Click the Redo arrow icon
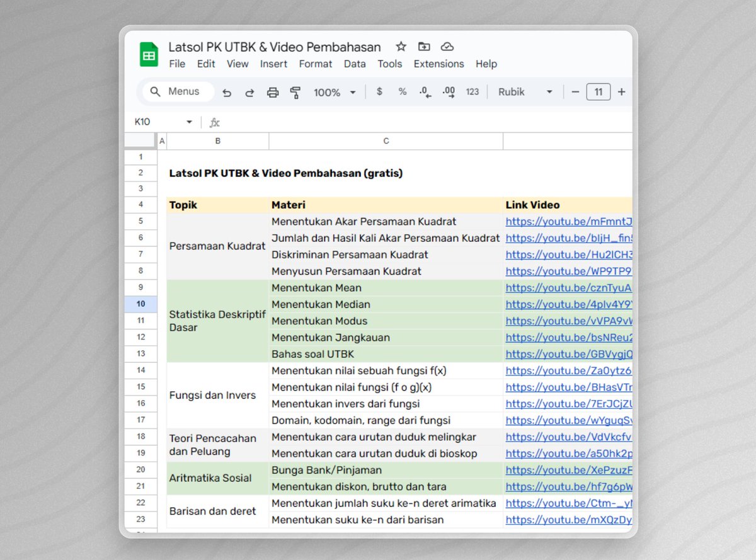This screenshot has width=756, height=560. [x=249, y=93]
